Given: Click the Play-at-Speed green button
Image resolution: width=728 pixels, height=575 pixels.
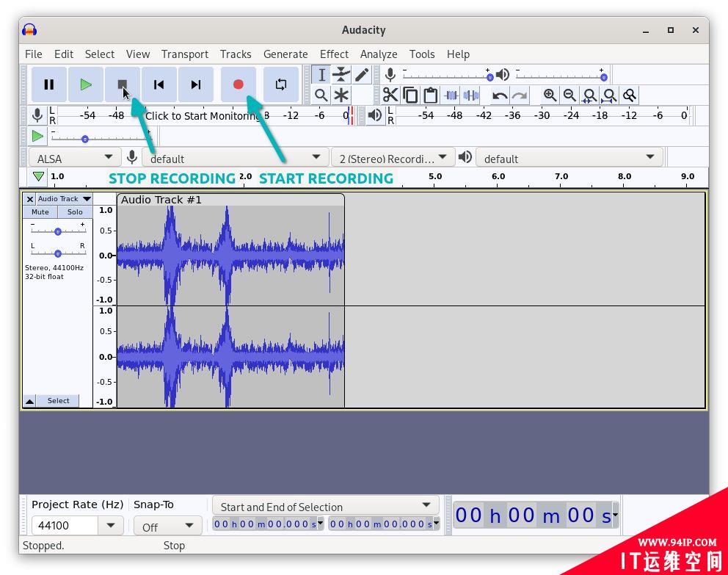Looking at the screenshot, I should [x=37, y=136].
